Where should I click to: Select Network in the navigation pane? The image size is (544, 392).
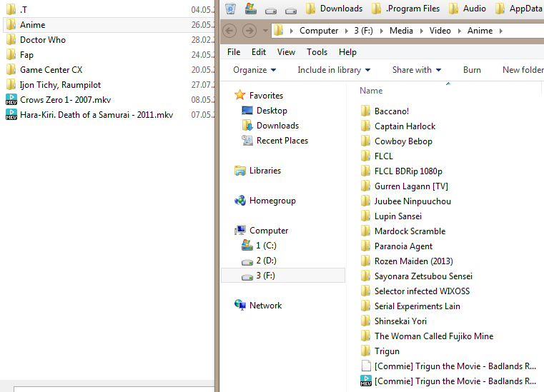coord(258,306)
